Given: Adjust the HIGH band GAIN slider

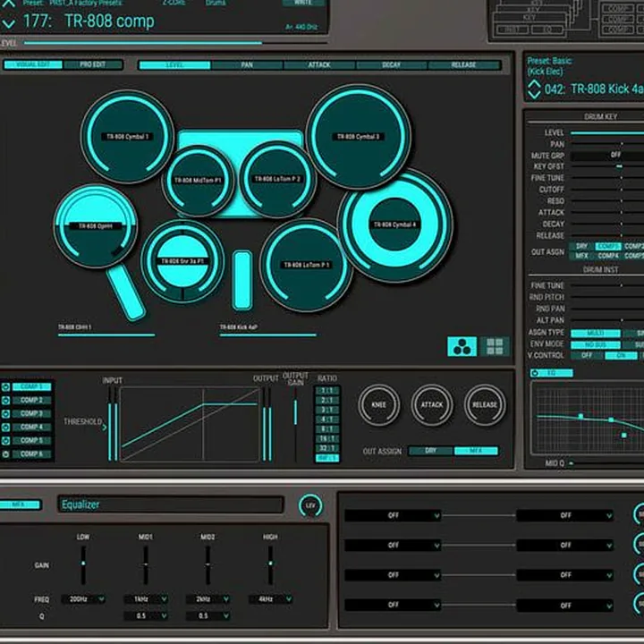Looking at the screenshot, I should point(270,565).
